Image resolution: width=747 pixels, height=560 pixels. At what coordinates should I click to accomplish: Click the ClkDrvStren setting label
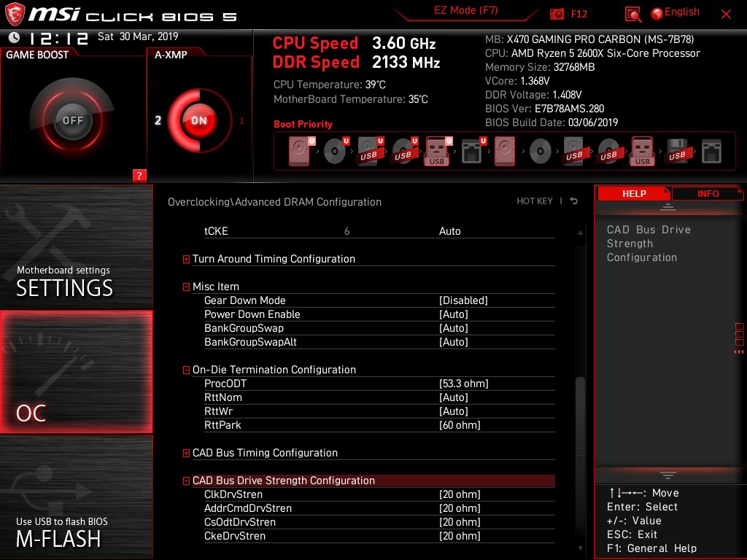point(233,495)
